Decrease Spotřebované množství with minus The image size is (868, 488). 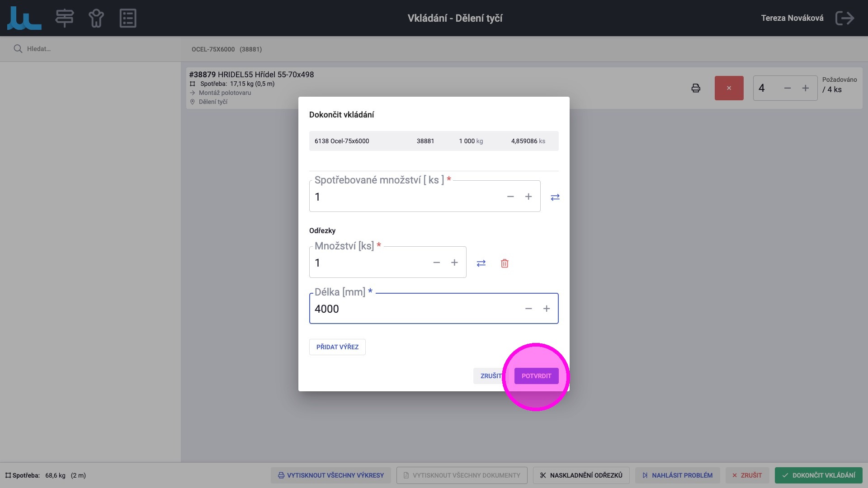510,197
